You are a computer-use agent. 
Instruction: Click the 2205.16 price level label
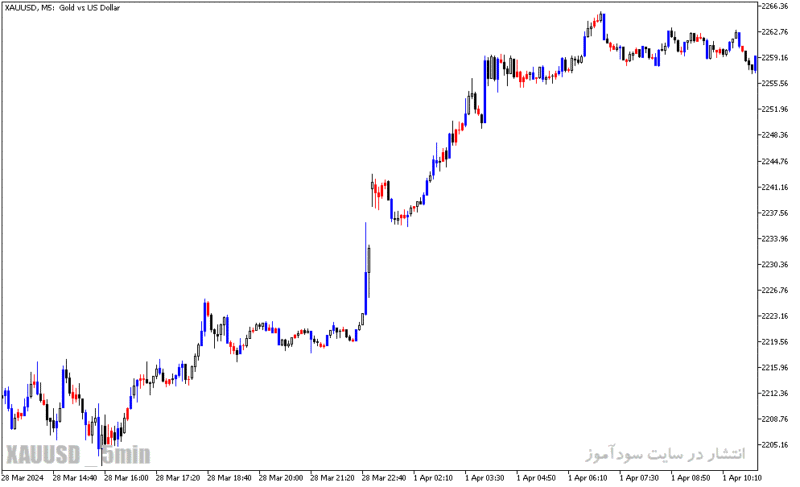click(774, 445)
